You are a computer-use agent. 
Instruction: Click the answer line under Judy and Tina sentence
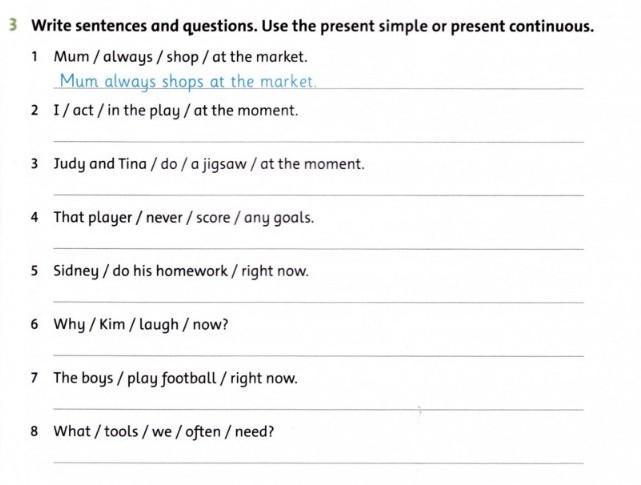[x=318, y=195]
